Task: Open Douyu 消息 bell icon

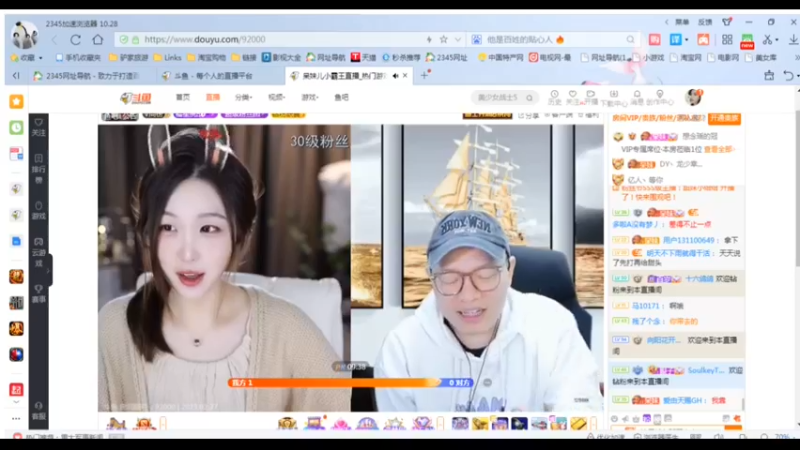Action: click(x=637, y=97)
